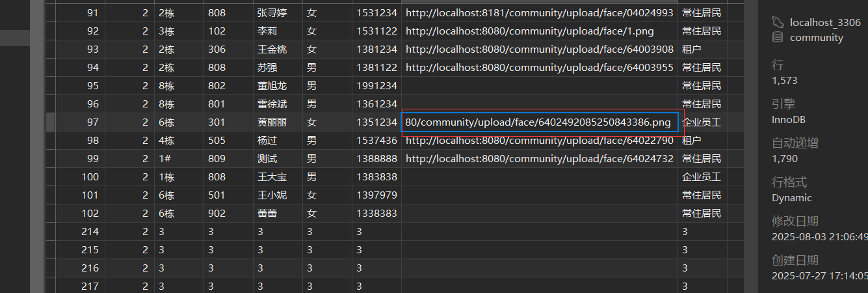This screenshot has width=868, height=293.
Task: Click the created date 2025-07-27 value
Action: tap(820, 275)
